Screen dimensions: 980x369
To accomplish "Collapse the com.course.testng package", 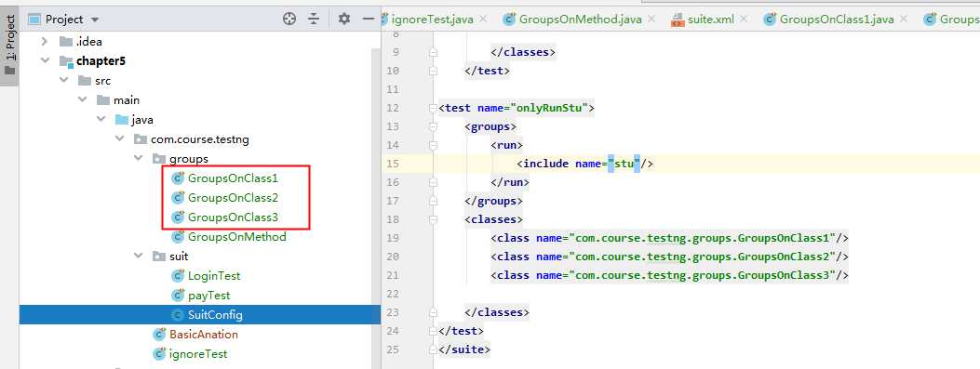I will pos(119,138).
